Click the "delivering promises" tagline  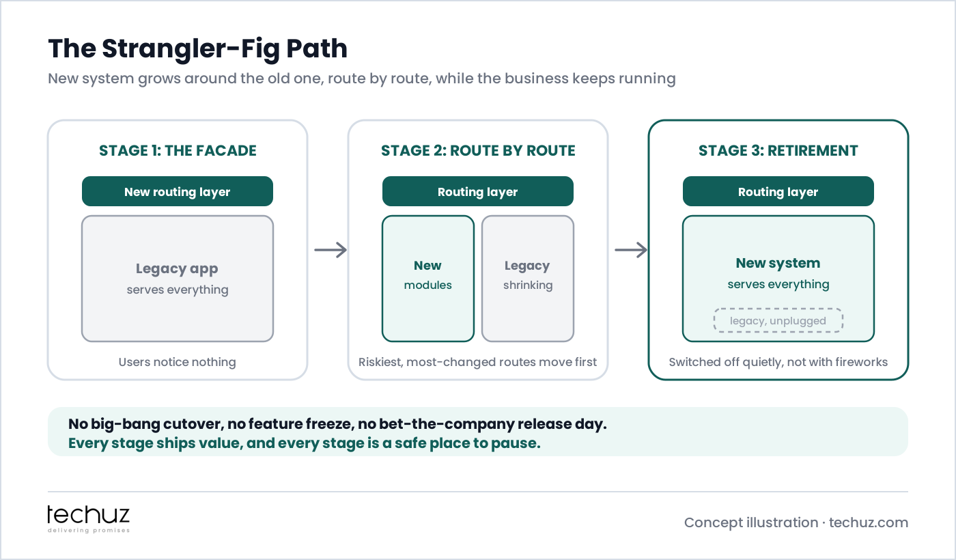tap(88, 530)
